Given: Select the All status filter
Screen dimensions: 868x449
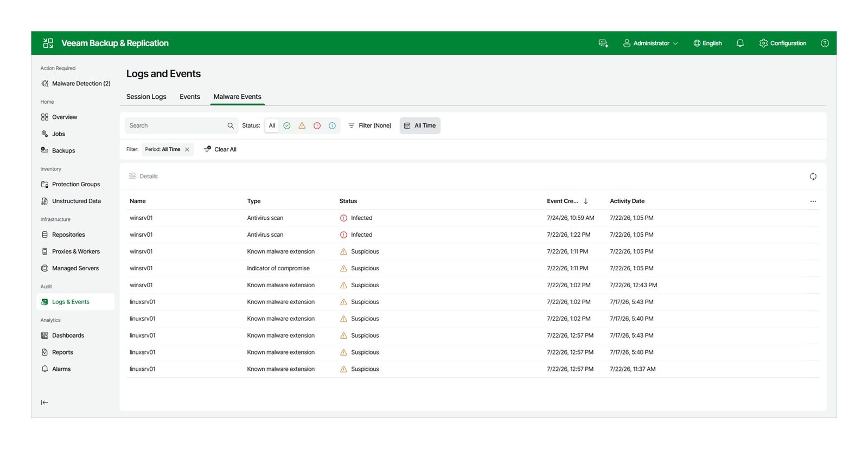Looking at the screenshot, I should 272,126.
